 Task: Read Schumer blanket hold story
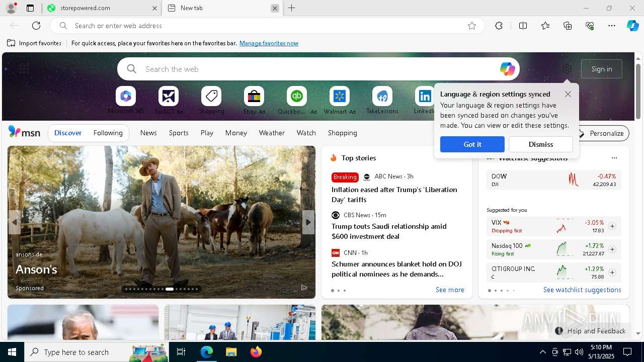pyautogui.click(x=396, y=269)
